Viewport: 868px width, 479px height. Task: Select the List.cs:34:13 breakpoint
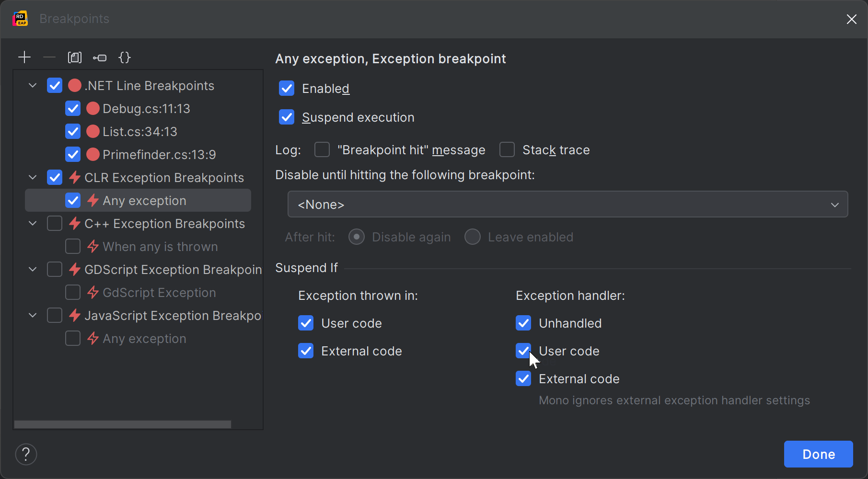[139, 132]
